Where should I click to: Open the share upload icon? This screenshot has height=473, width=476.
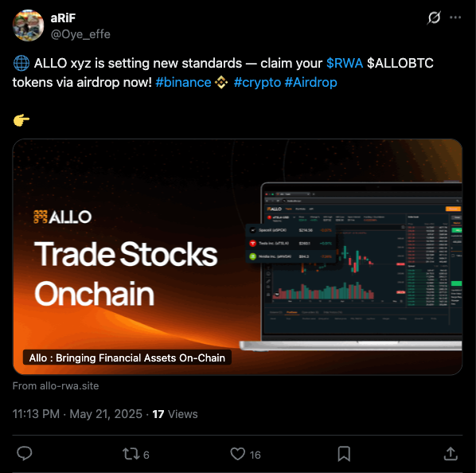point(451,454)
